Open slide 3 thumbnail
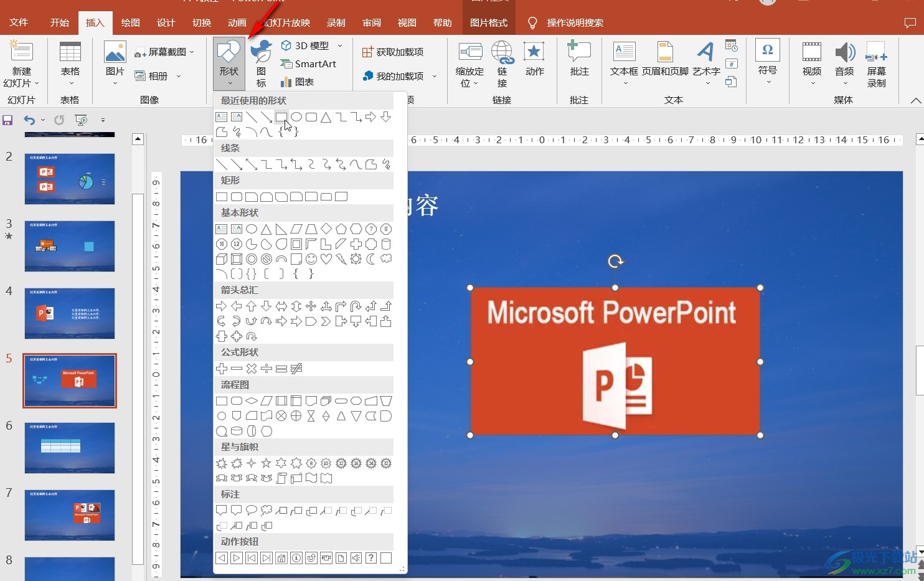The image size is (924, 581). tap(70, 246)
